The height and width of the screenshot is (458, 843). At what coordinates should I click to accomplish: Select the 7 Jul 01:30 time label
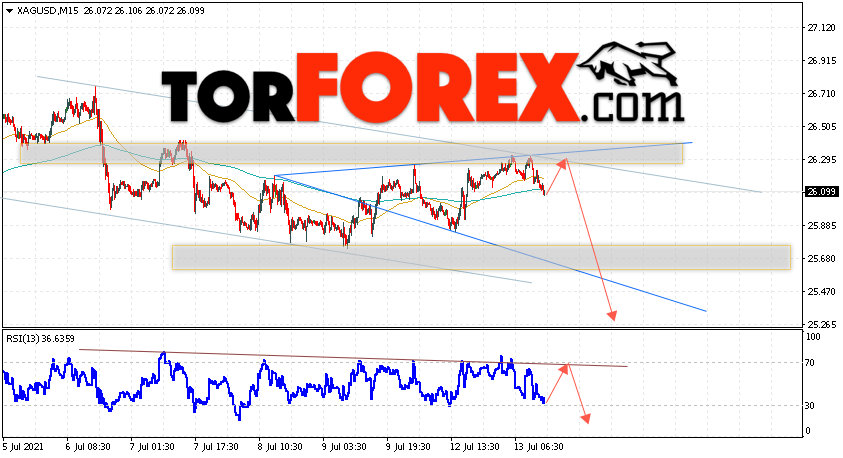pos(152,447)
